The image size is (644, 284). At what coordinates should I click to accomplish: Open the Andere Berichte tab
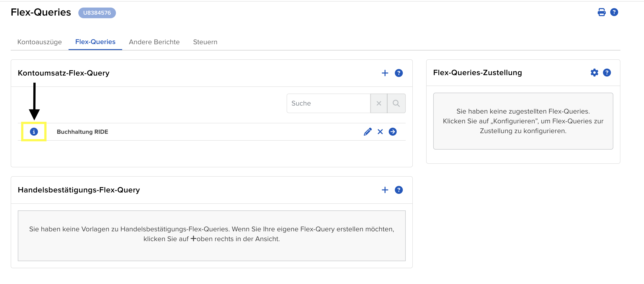click(x=154, y=42)
